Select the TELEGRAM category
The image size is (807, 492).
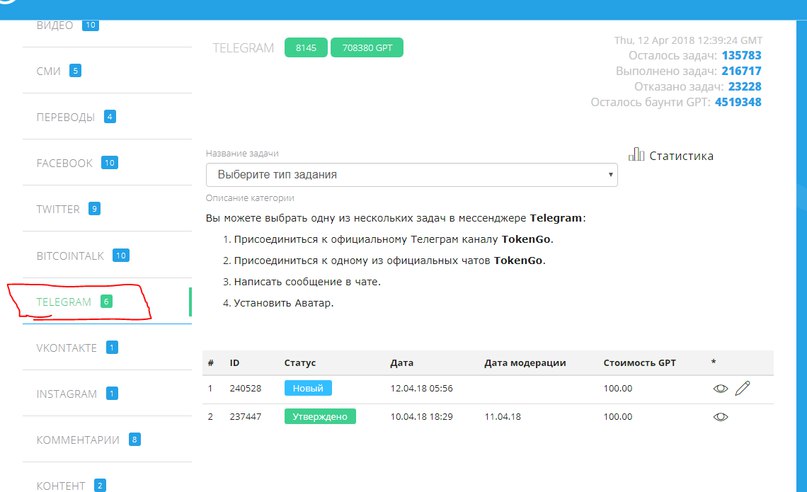pos(63,302)
